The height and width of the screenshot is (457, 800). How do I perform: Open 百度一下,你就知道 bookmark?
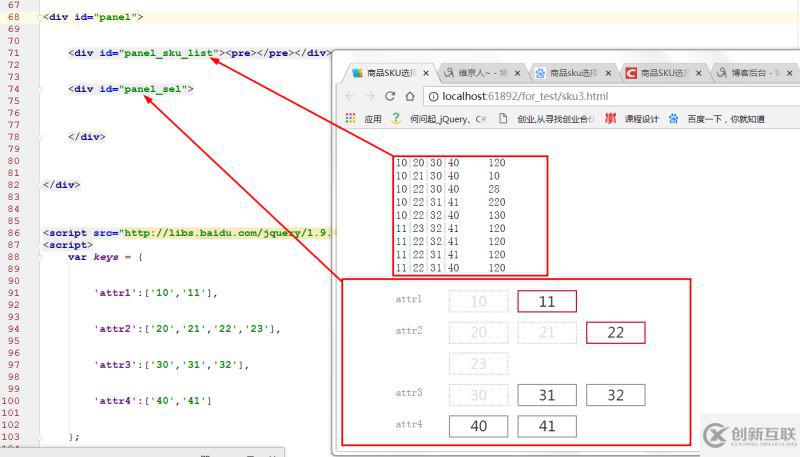[726, 119]
